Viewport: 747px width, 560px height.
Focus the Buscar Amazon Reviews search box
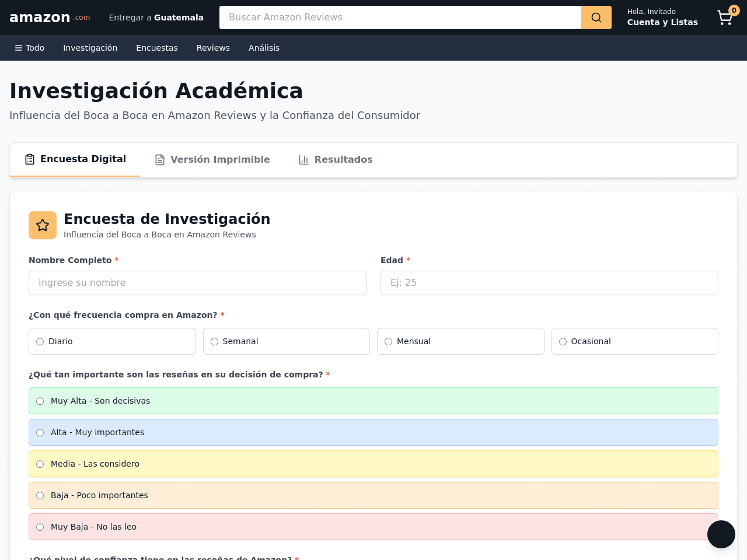coord(400,17)
